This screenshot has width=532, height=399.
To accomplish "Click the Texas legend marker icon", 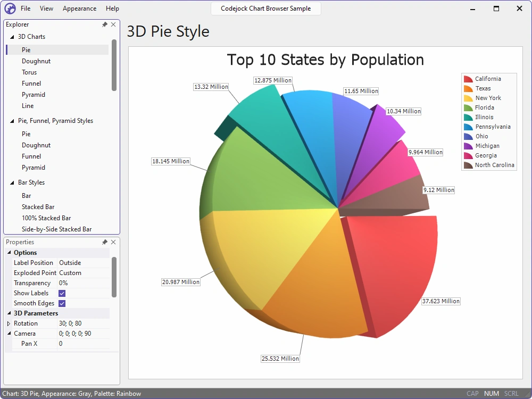I will [x=468, y=88].
